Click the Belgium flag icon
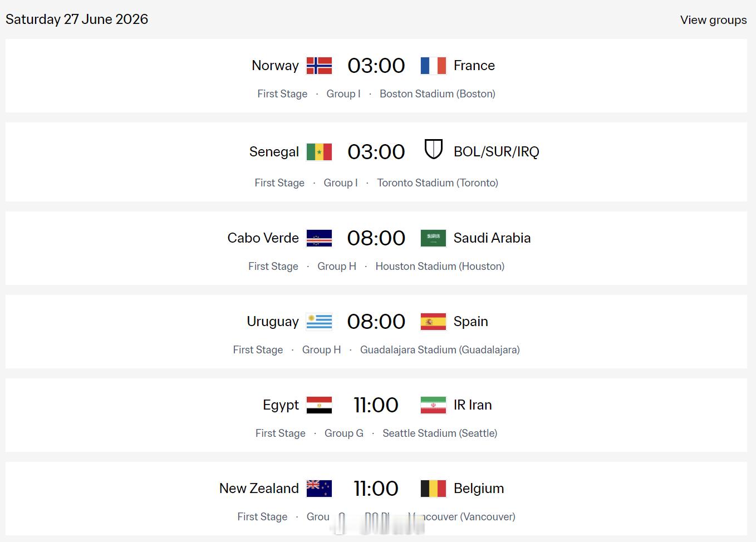756x542 pixels. (433, 489)
